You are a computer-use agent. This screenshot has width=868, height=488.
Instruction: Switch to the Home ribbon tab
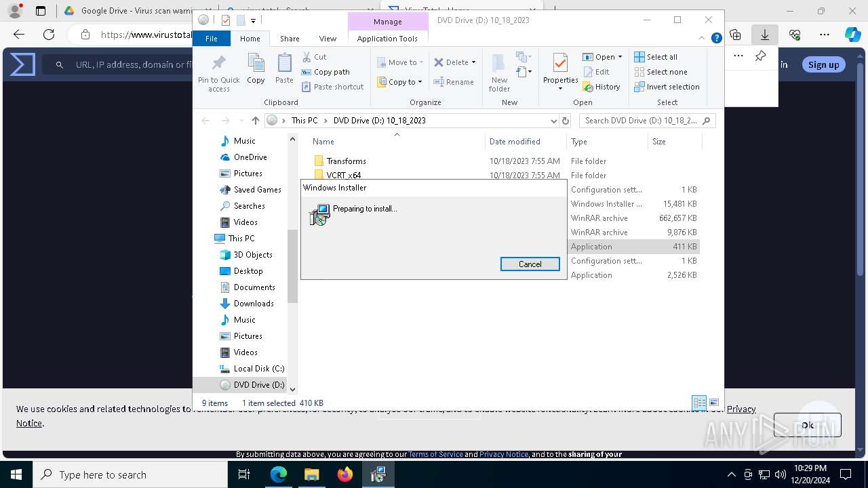pos(250,39)
